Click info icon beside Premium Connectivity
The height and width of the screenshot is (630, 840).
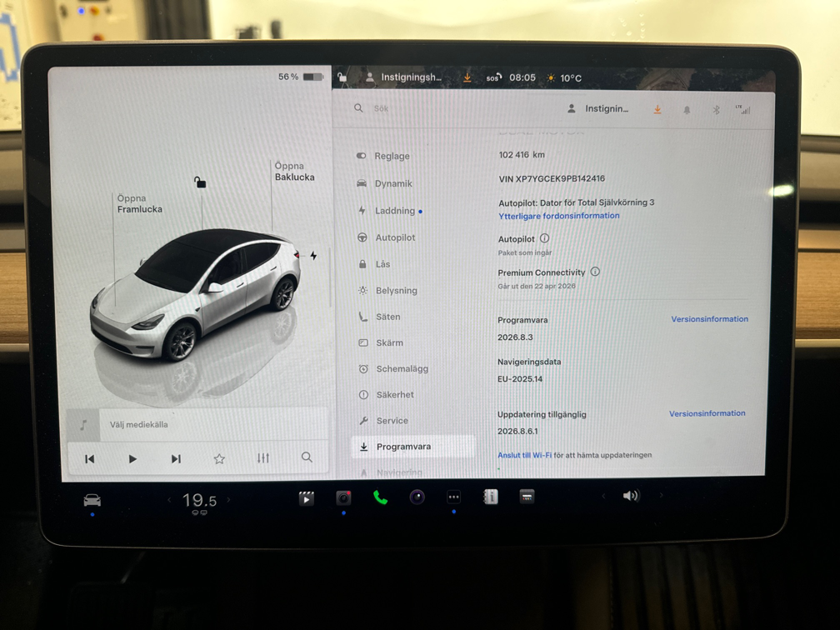595,272
